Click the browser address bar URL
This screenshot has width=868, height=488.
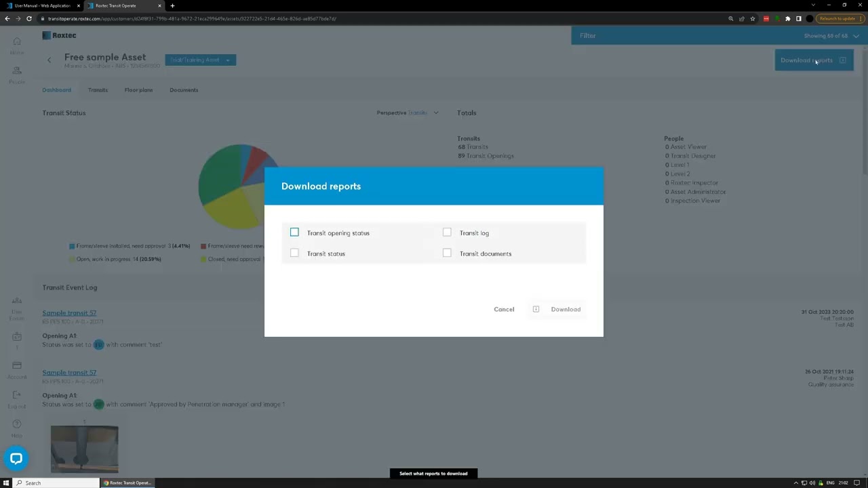coord(192,18)
